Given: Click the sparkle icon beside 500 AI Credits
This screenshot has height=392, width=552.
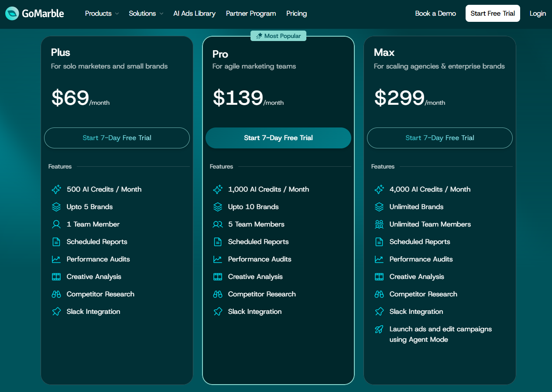Looking at the screenshot, I should pos(56,189).
